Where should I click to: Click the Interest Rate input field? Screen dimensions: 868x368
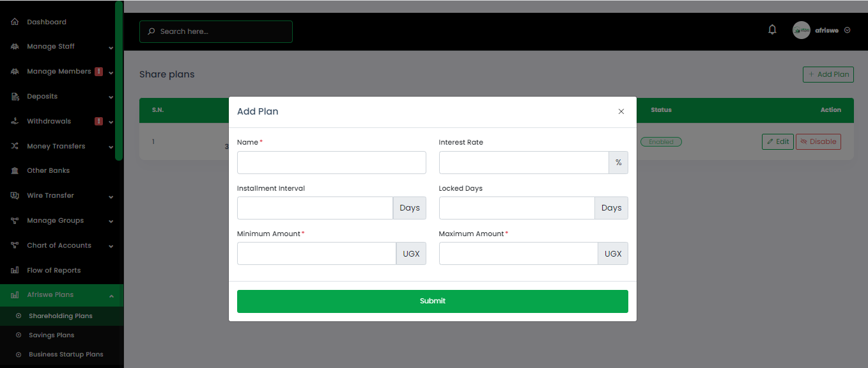pyautogui.click(x=524, y=163)
